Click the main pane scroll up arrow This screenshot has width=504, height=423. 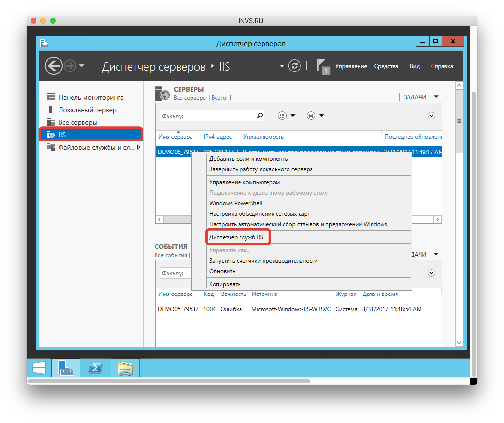tap(459, 85)
